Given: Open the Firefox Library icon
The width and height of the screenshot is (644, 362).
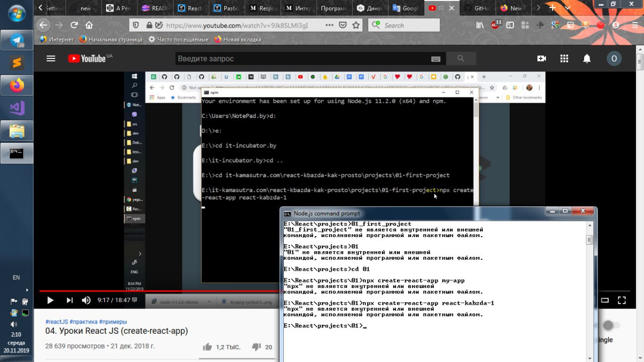Looking at the screenshot, I should pyautogui.click(x=480, y=25).
